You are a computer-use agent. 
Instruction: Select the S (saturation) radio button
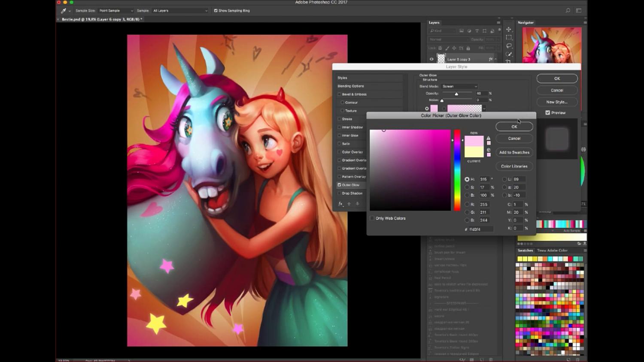pos(467,187)
